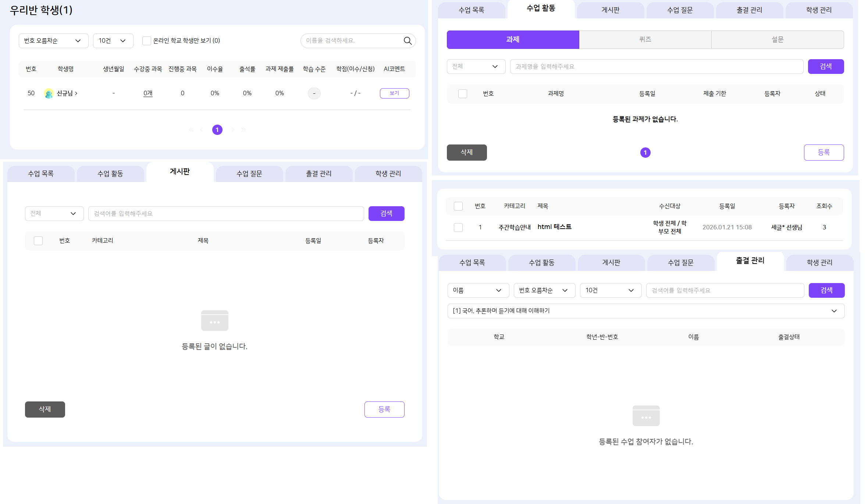Image resolution: width=868 pixels, height=504 pixels.
Task: Check the html 테스트 post row checkbox
Action: (x=458, y=228)
